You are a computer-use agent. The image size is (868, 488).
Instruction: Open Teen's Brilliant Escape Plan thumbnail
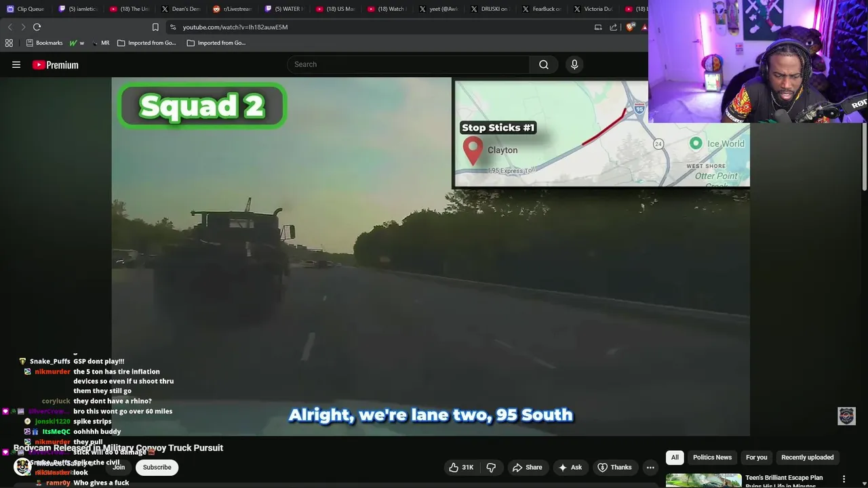pyautogui.click(x=704, y=481)
